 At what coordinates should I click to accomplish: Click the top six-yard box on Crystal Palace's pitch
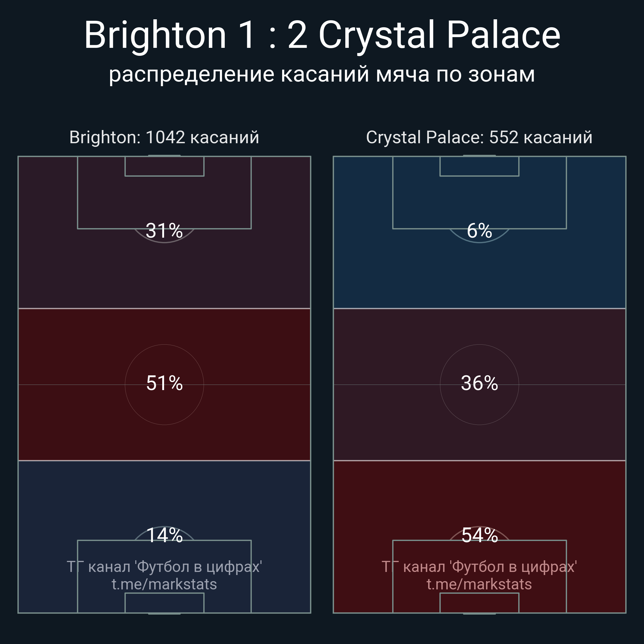click(x=479, y=166)
